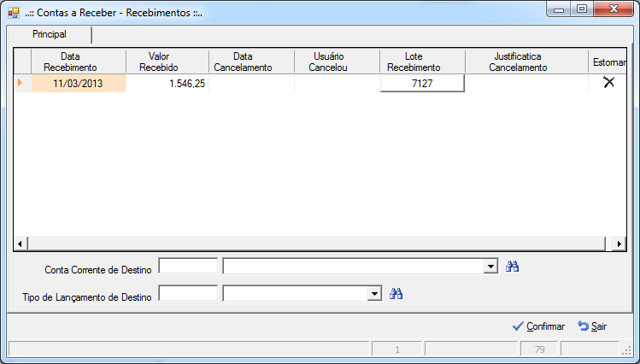This screenshot has width=640, height=364.
Task: Click Confirmar button
Action: pyautogui.click(x=538, y=326)
